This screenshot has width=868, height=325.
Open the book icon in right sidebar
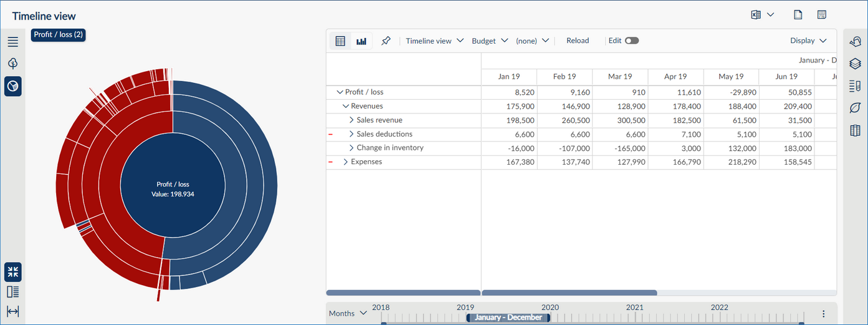point(855,131)
